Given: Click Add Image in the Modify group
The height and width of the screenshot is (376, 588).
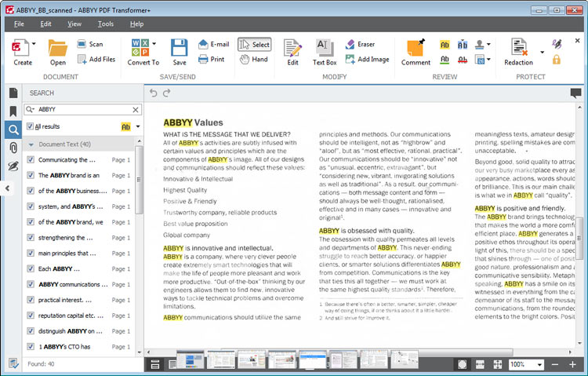Looking at the screenshot, I should [367, 59].
